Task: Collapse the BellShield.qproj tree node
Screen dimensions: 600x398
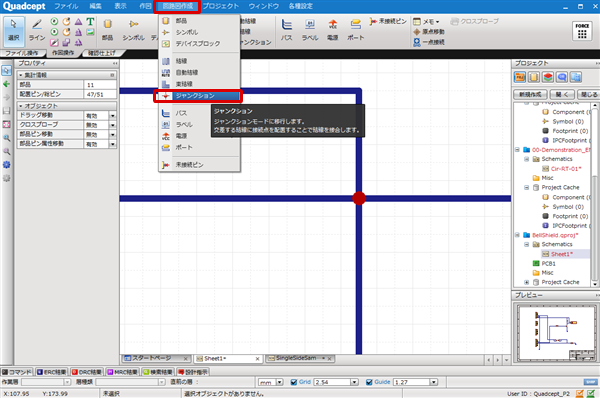Action: click(517, 235)
